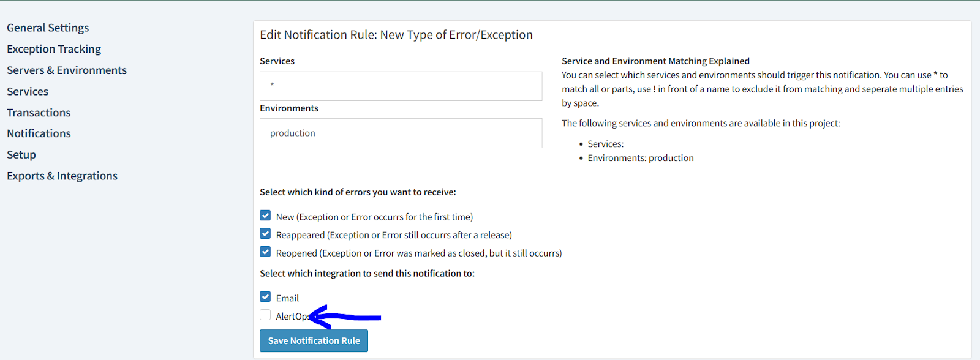The width and height of the screenshot is (980, 360).
Task: Open Servers & Environments page
Action: (67, 70)
